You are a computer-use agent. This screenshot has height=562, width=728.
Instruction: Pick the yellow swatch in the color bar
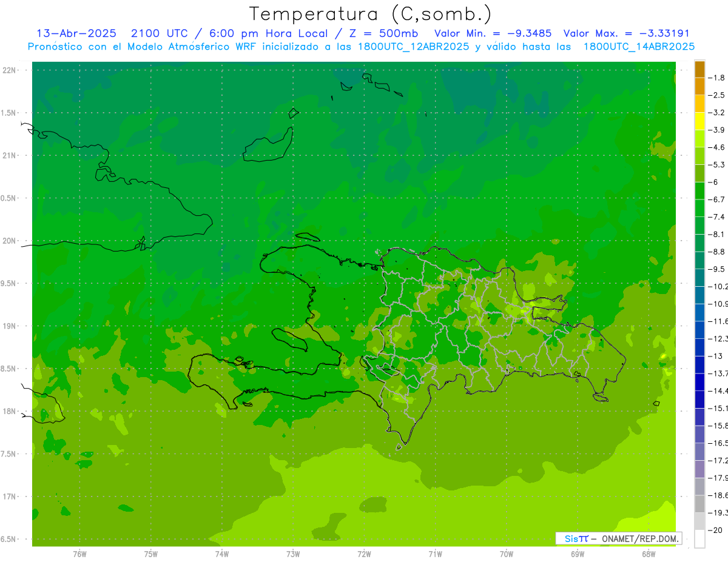(699, 121)
